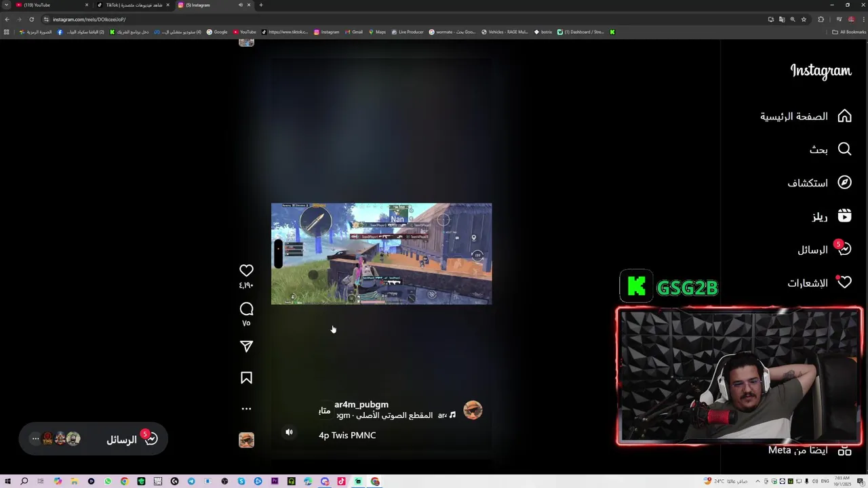Expand the tab search dropdown arrow
Screen dimensions: 868x488
pos(6,5)
